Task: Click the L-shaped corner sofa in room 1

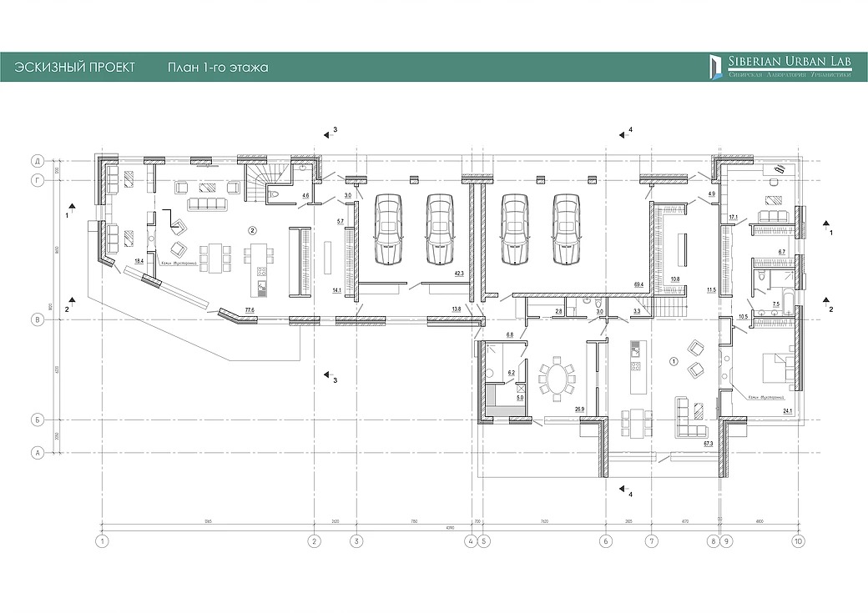Action: (690, 421)
